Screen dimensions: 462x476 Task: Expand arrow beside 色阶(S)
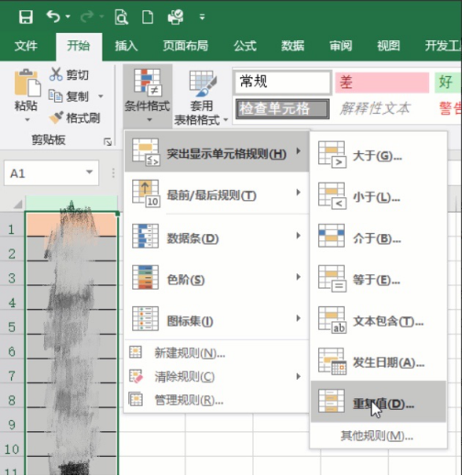coord(298,277)
